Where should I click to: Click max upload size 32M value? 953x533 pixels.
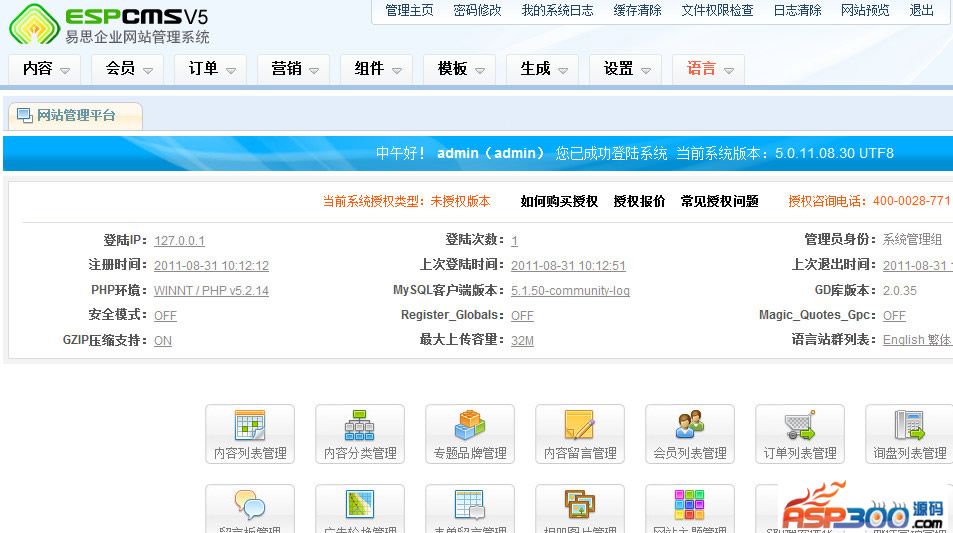(x=522, y=340)
